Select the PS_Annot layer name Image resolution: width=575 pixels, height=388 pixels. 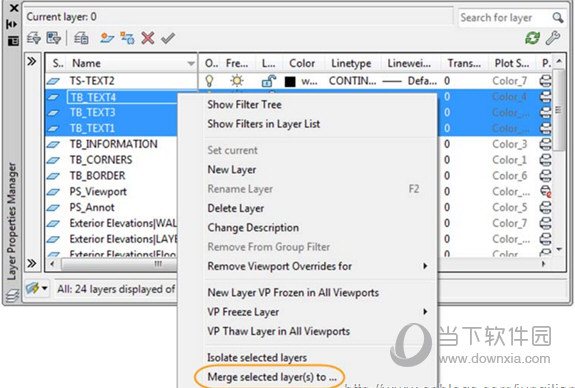[x=92, y=207]
